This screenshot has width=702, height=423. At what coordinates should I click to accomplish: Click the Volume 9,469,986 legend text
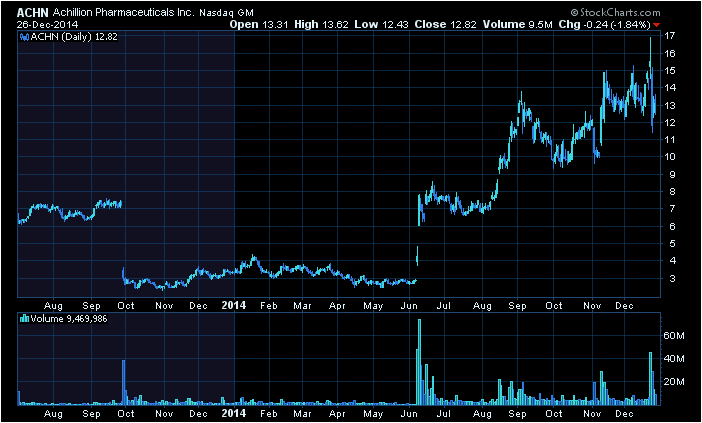[69, 319]
